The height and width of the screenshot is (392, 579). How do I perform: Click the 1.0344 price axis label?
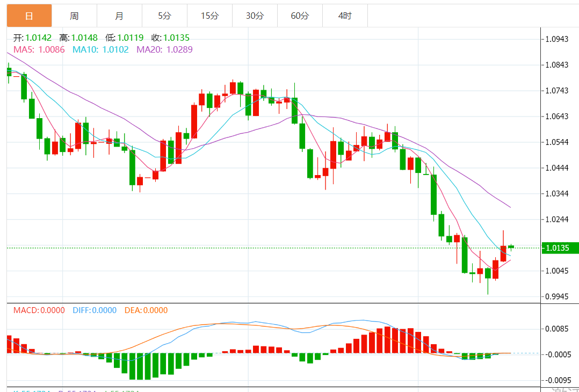point(557,194)
